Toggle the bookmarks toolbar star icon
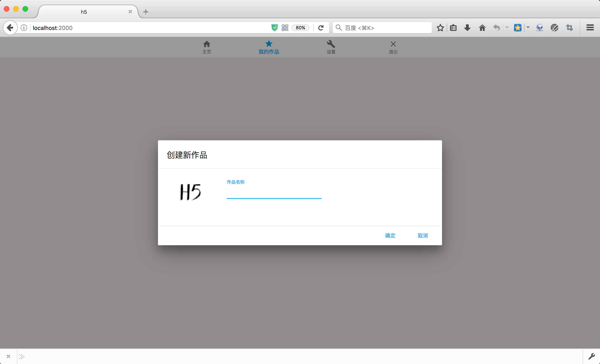This screenshot has height=364, width=600. coord(518,27)
